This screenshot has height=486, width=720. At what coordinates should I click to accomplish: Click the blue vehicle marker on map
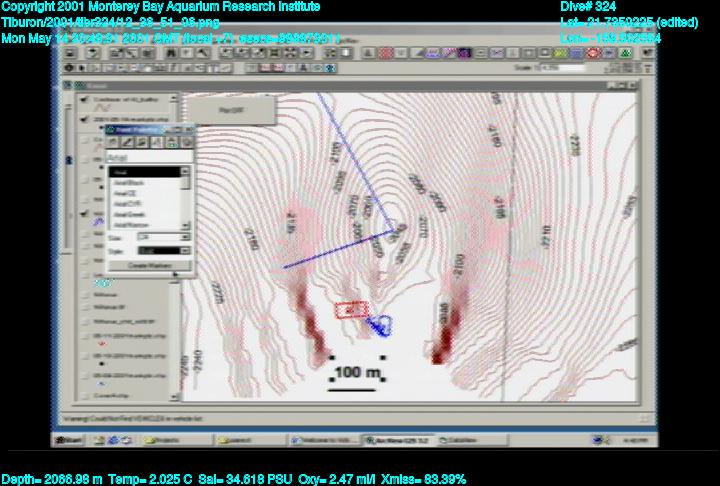coord(380,324)
